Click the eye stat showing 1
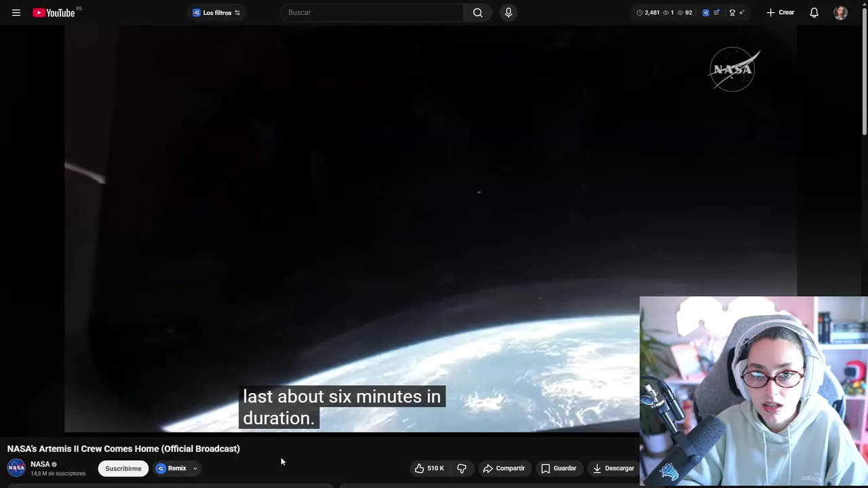The width and height of the screenshot is (868, 488). (x=669, y=13)
